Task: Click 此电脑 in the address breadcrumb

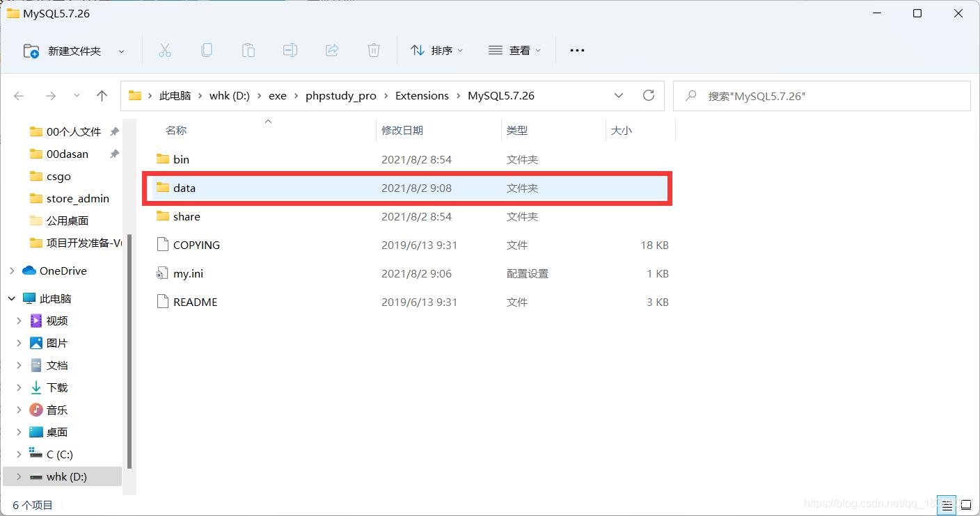Action: 175,96
